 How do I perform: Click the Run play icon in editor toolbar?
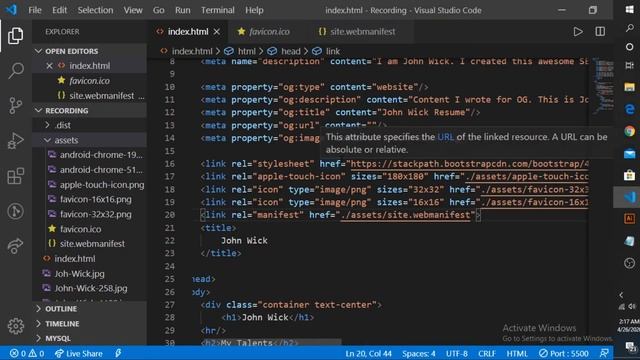click(x=578, y=31)
